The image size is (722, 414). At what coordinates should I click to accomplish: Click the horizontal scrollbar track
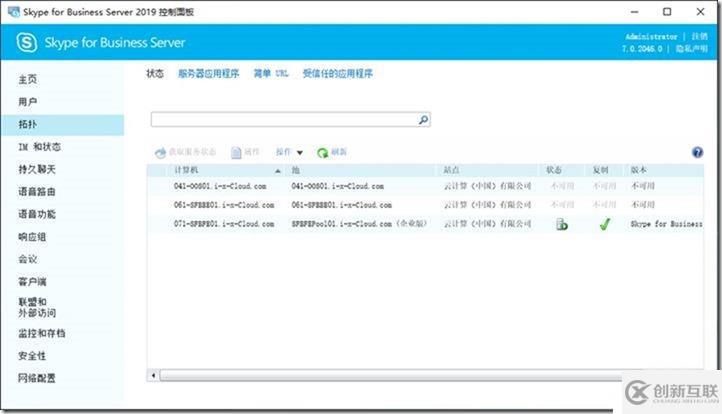coord(391,376)
